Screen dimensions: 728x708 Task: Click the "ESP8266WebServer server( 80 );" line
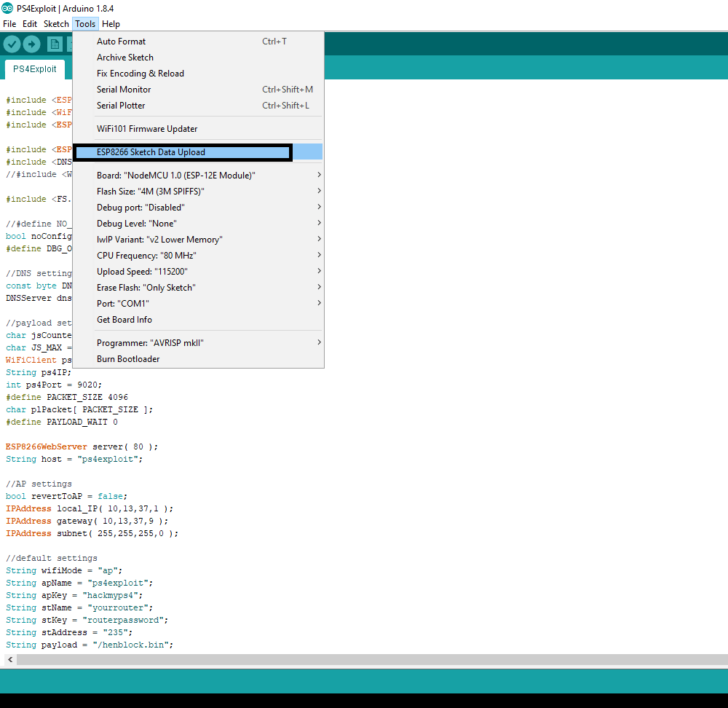[82, 447]
